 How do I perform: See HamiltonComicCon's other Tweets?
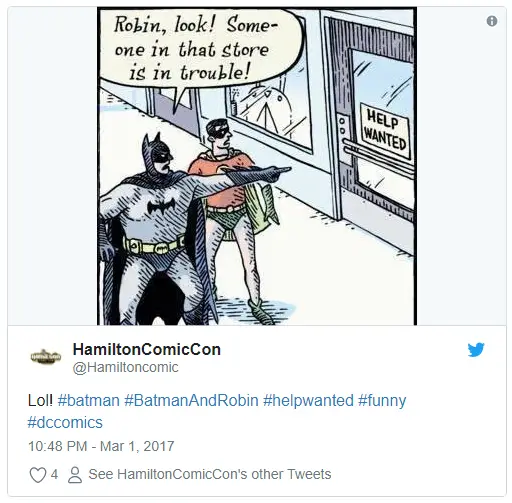[210, 474]
